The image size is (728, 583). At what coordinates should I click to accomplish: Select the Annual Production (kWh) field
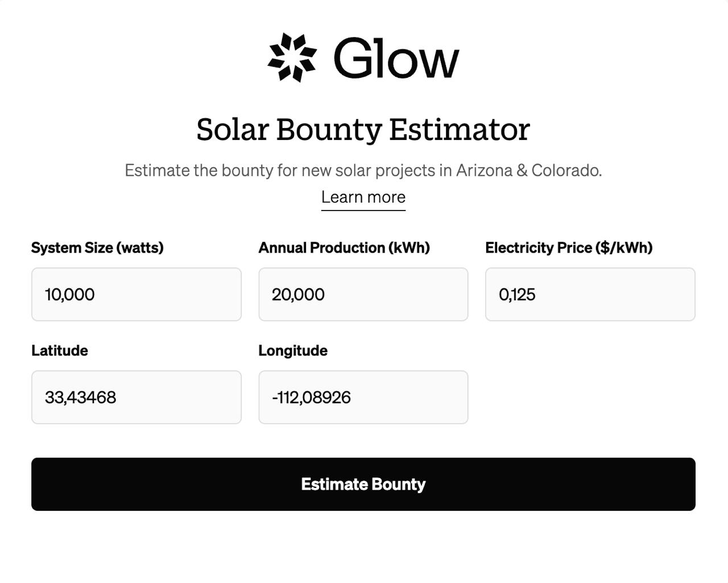tap(363, 294)
